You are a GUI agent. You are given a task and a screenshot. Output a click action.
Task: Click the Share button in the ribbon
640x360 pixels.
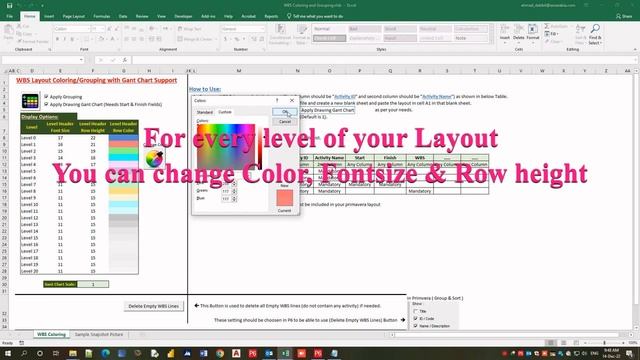(x=624, y=16)
